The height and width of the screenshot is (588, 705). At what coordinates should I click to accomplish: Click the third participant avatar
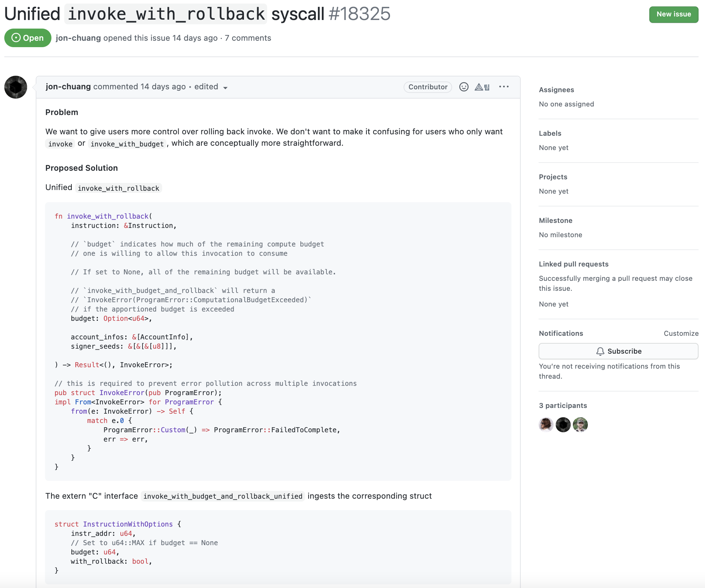580,425
